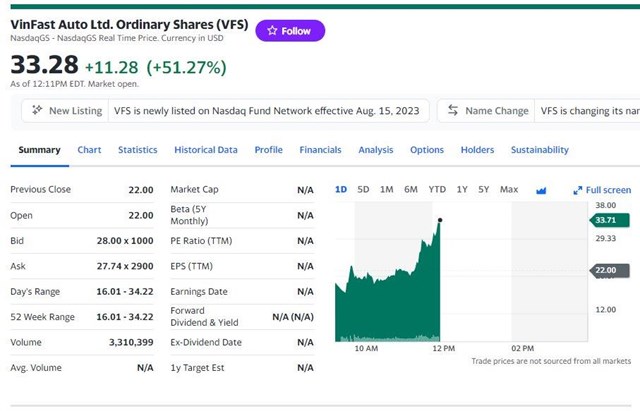The image size is (640, 411).
Task: Click the New Listing sparkle icon
Action: click(37, 110)
